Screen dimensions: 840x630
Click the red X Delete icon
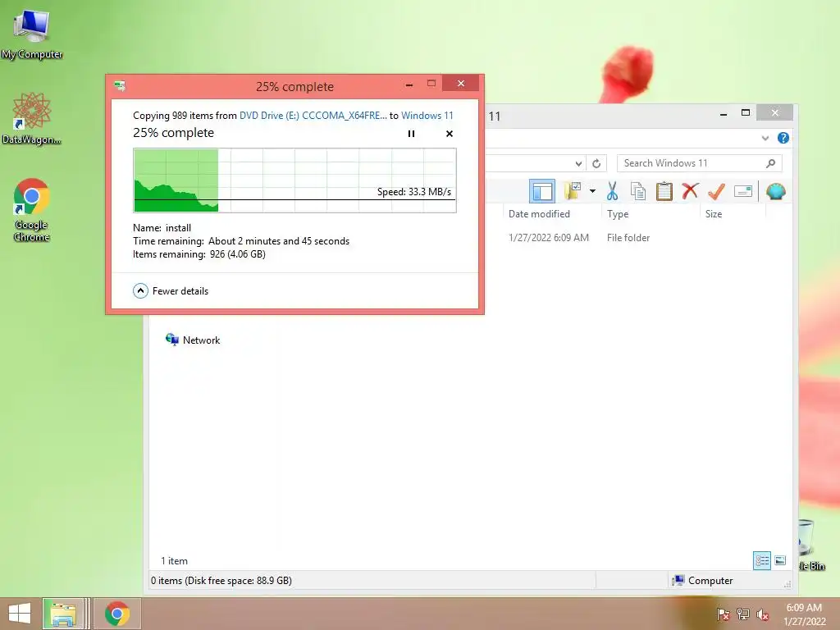point(690,190)
